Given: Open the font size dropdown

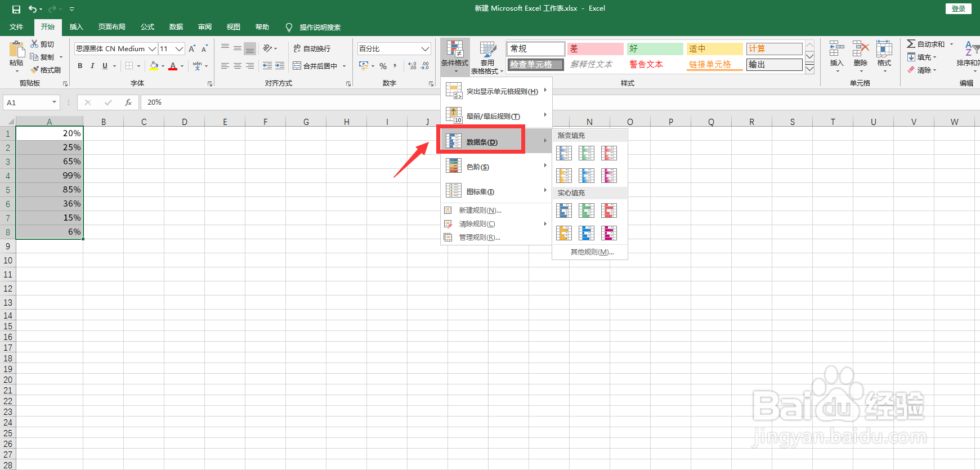Looking at the screenshot, I should (179, 49).
